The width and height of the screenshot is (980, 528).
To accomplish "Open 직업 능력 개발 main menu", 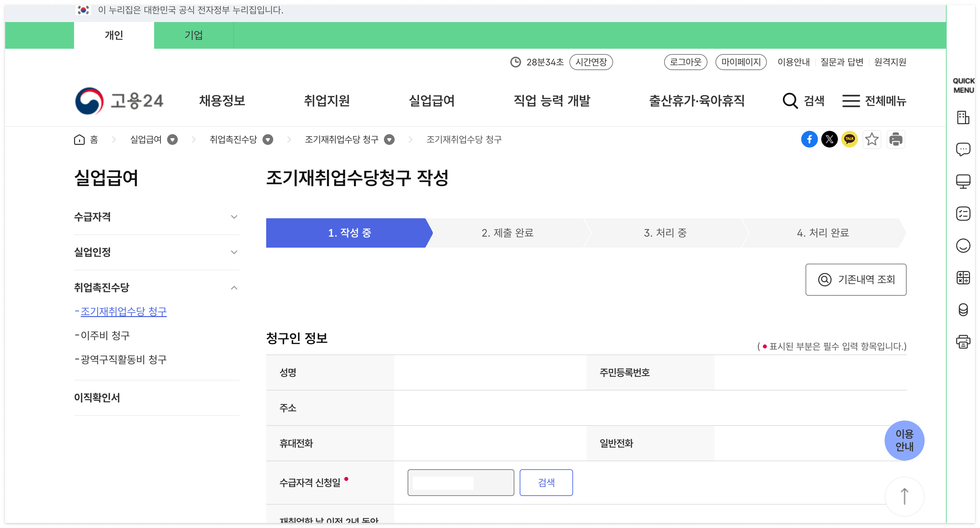I will point(552,101).
